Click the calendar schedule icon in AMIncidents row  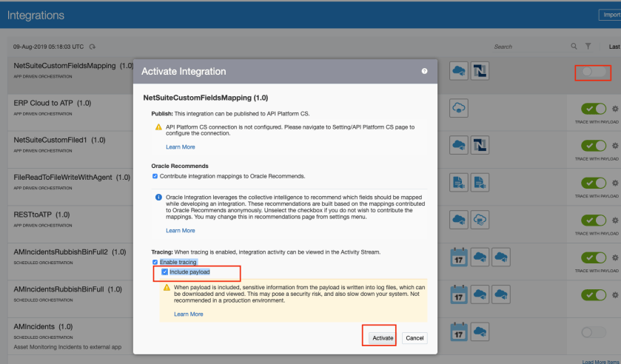(459, 334)
